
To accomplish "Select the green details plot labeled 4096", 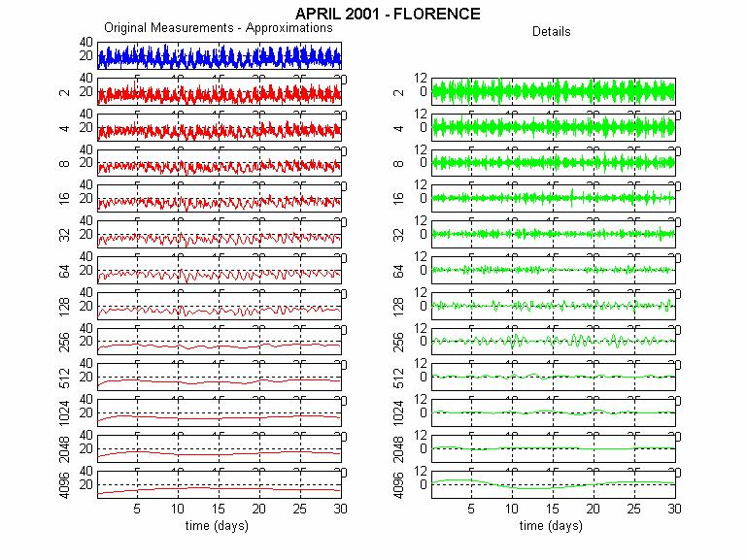I will pyautogui.click(x=554, y=484).
